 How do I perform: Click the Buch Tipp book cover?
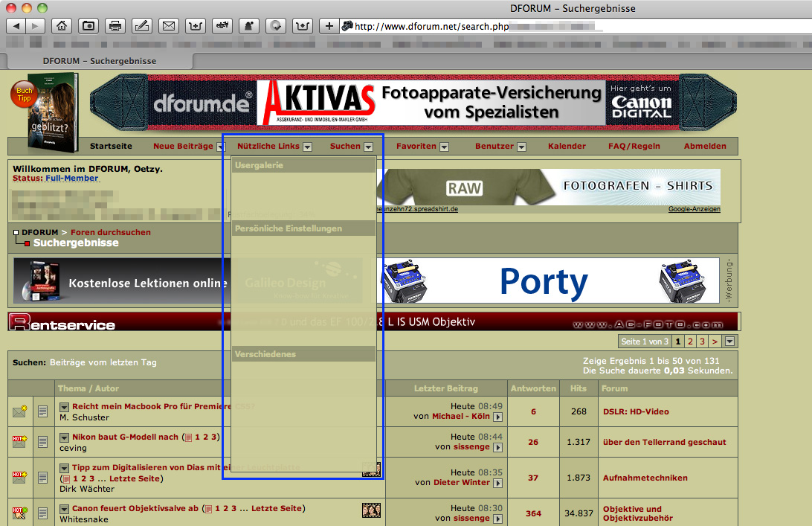52,114
